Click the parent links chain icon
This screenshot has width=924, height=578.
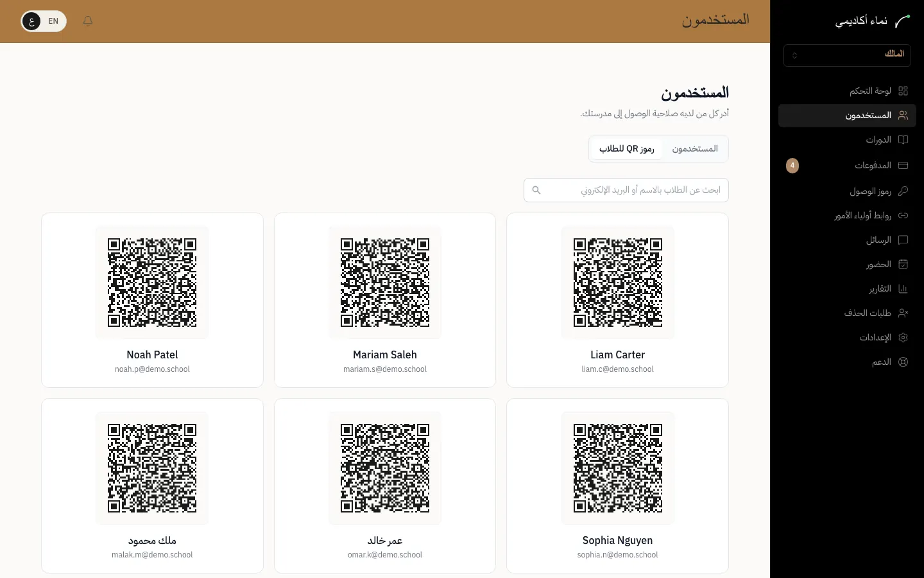point(903,216)
